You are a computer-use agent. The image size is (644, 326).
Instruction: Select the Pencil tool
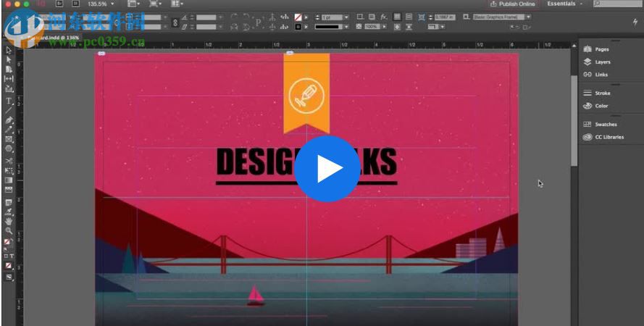9,130
